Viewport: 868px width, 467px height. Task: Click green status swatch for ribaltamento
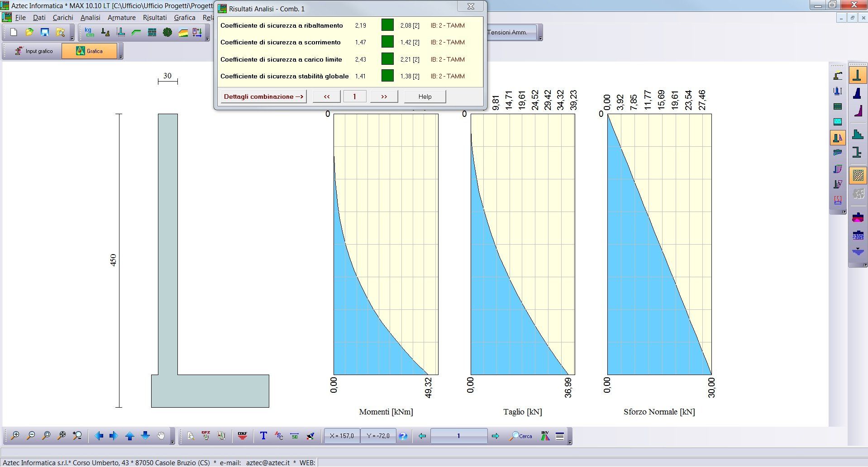point(387,25)
